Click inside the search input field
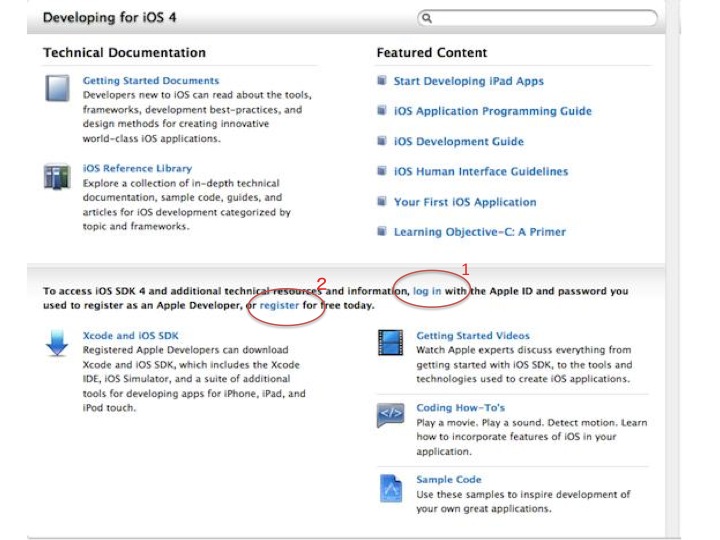This screenshot has width=720, height=540. 545,18
